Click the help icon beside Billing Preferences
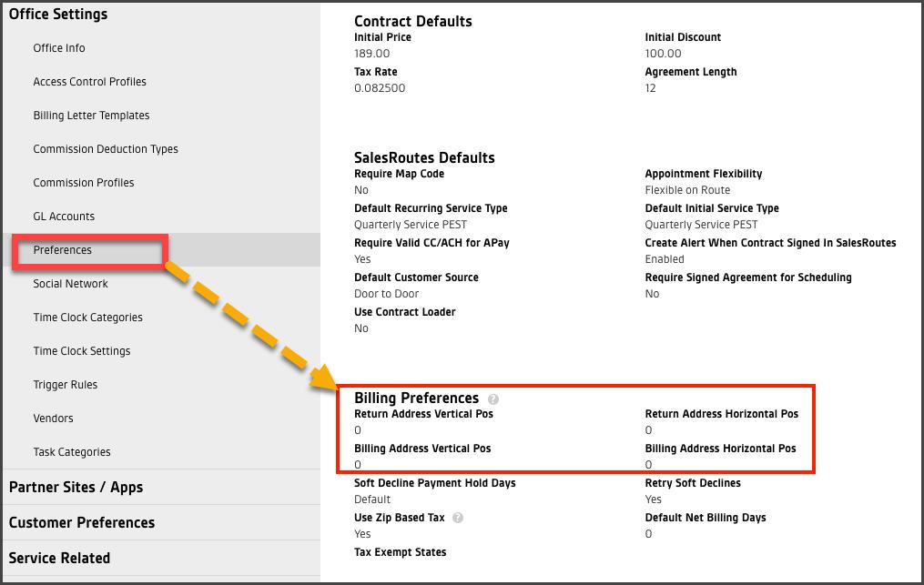The height and width of the screenshot is (585, 924). (493, 399)
